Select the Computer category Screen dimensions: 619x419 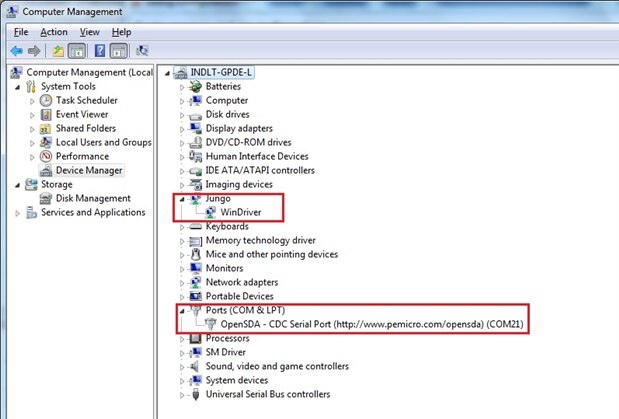227,100
